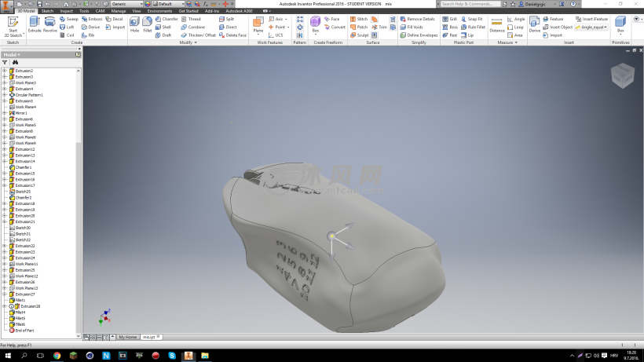
Task: Click the Thicken/Offset button
Action: [x=201, y=35]
